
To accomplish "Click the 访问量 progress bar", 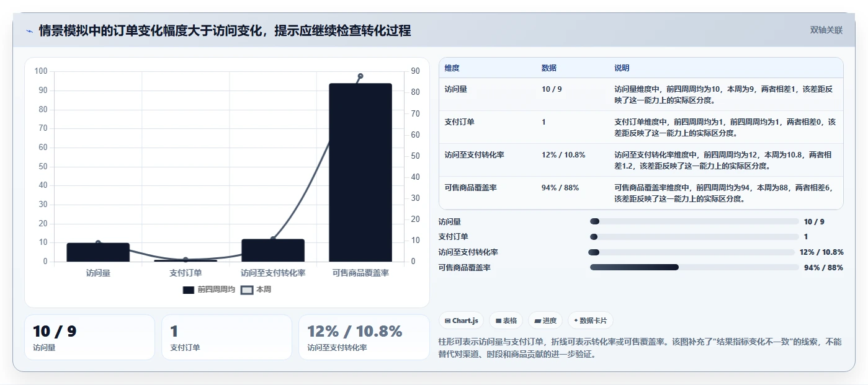I will coord(694,221).
